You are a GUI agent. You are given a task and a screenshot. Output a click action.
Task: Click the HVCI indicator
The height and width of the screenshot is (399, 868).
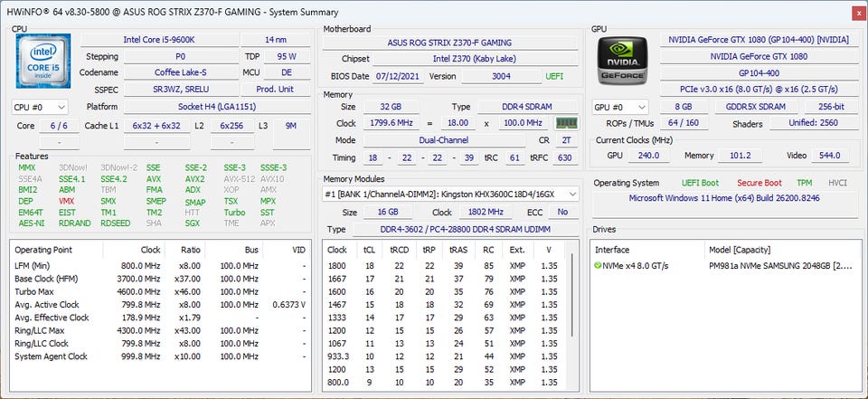[837, 183]
